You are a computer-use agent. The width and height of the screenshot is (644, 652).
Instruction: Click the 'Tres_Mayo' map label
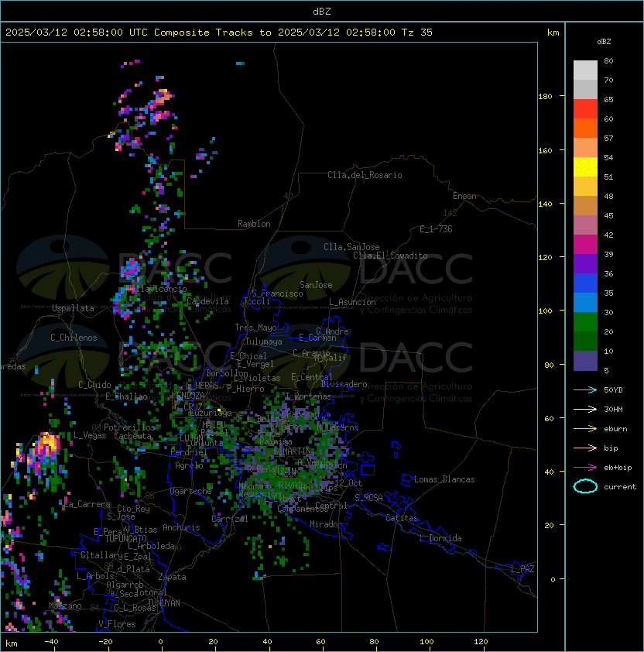click(255, 328)
